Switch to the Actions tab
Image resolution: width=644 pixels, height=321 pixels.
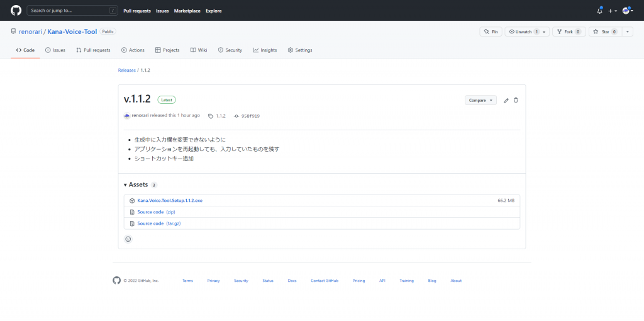(133, 50)
